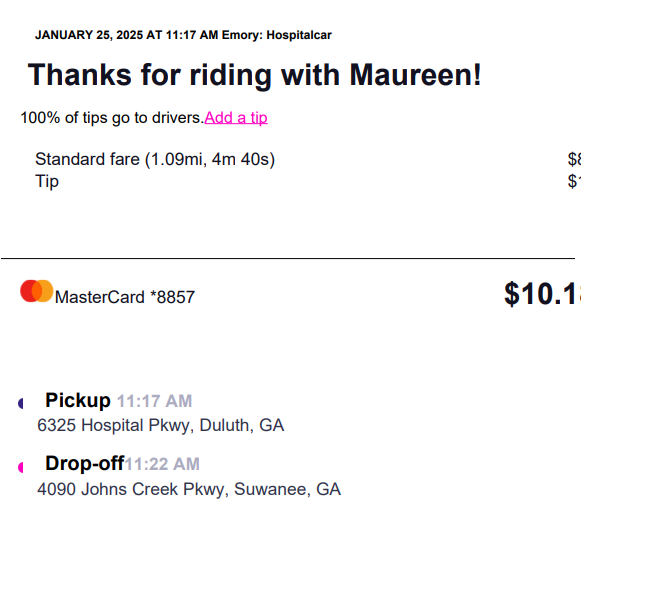Click the 100% of tips go to drivers text
652x607 pixels.
click(111, 118)
